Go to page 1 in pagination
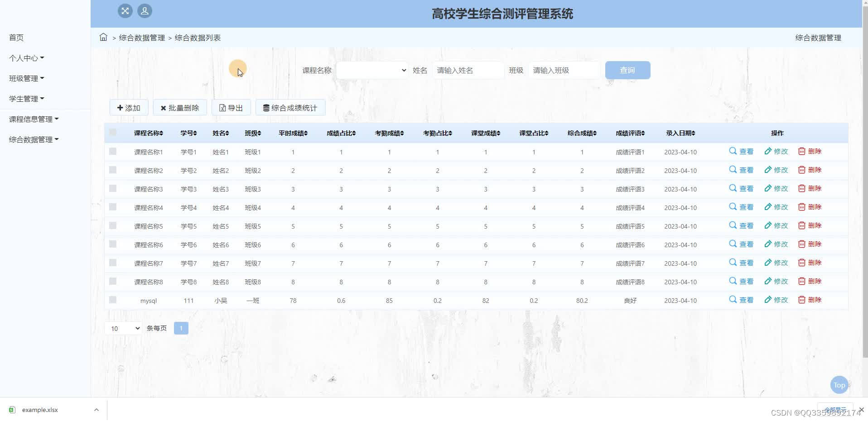 coord(181,328)
